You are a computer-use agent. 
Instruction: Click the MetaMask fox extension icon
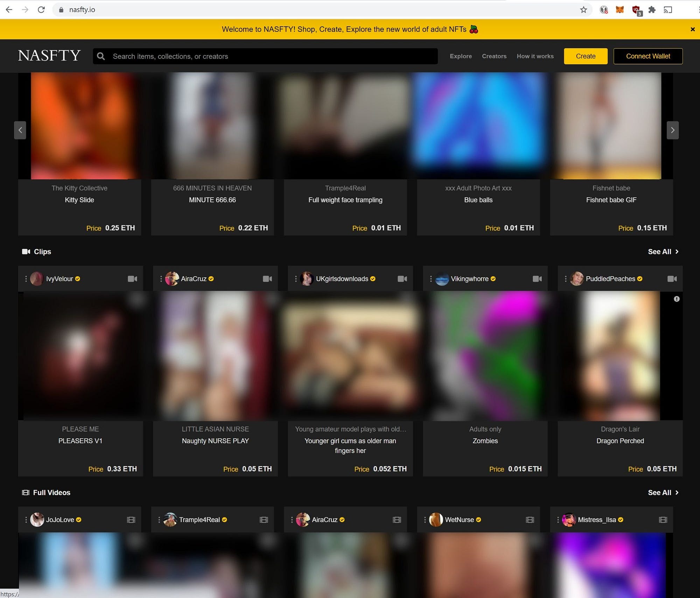click(619, 9)
